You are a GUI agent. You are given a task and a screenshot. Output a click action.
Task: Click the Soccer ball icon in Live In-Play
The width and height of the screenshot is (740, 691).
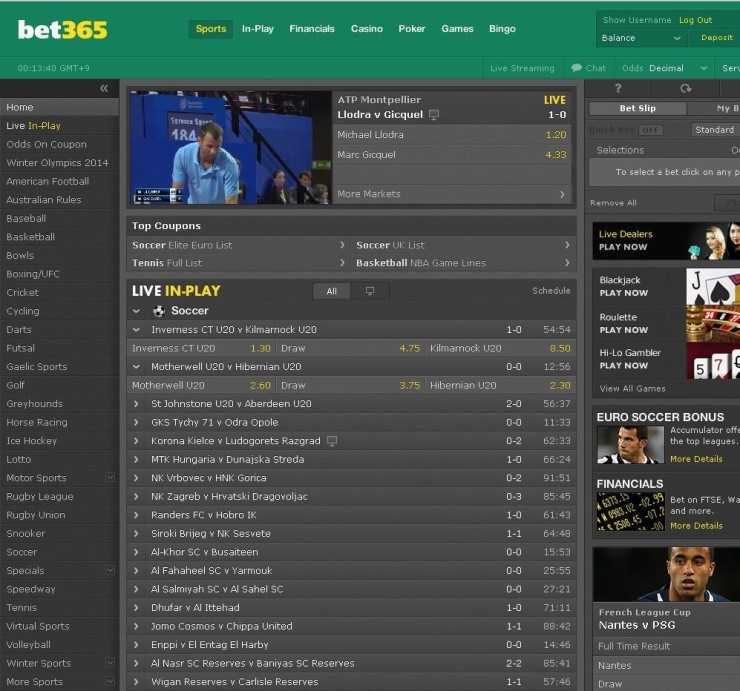[159, 311]
